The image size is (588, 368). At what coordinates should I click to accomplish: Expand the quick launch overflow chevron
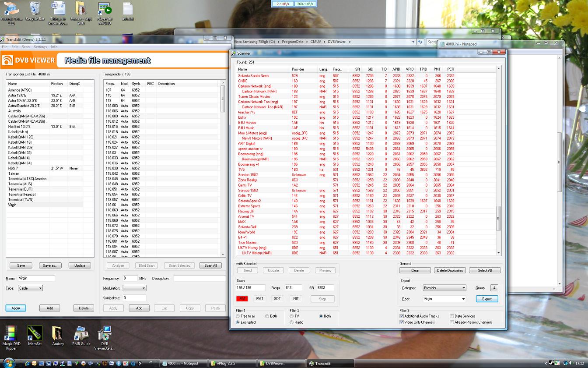150,362
